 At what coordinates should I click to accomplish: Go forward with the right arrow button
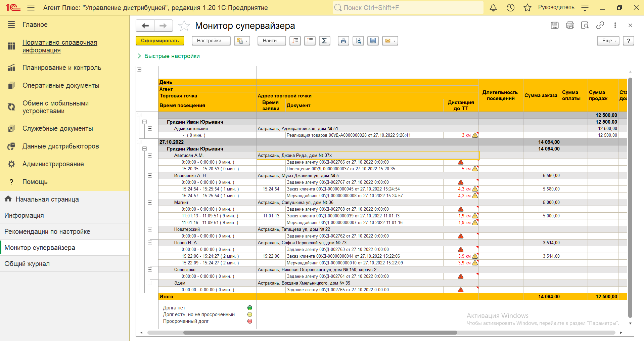pyautogui.click(x=164, y=26)
